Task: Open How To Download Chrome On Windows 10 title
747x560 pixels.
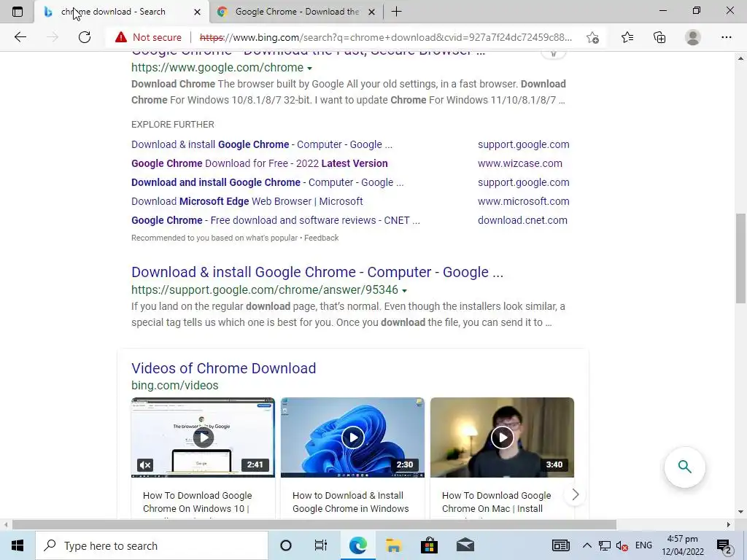Action: click(x=197, y=502)
